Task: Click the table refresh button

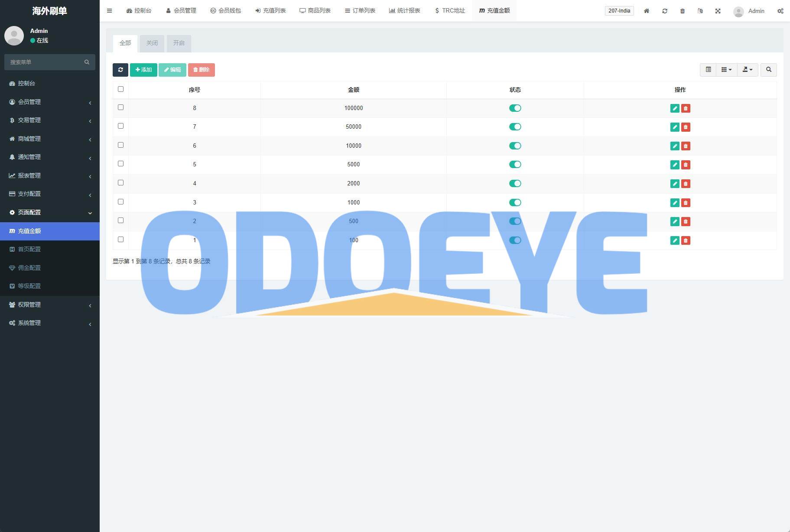Action: 120,70
